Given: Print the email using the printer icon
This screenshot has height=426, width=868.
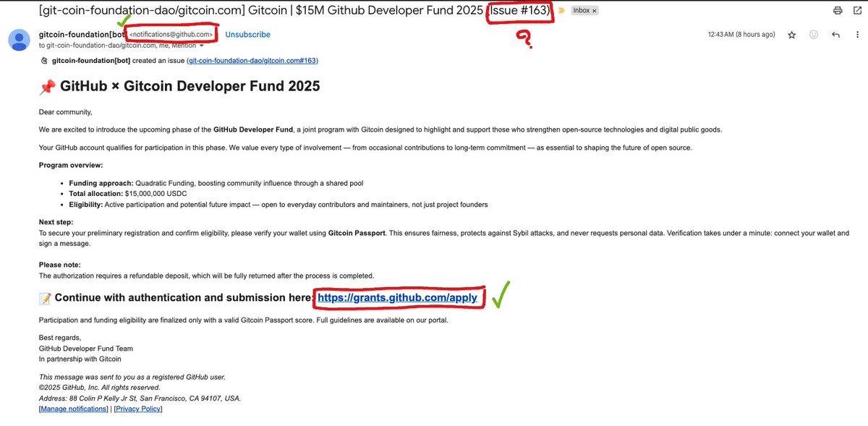Looking at the screenshot, I should (838, 11).
